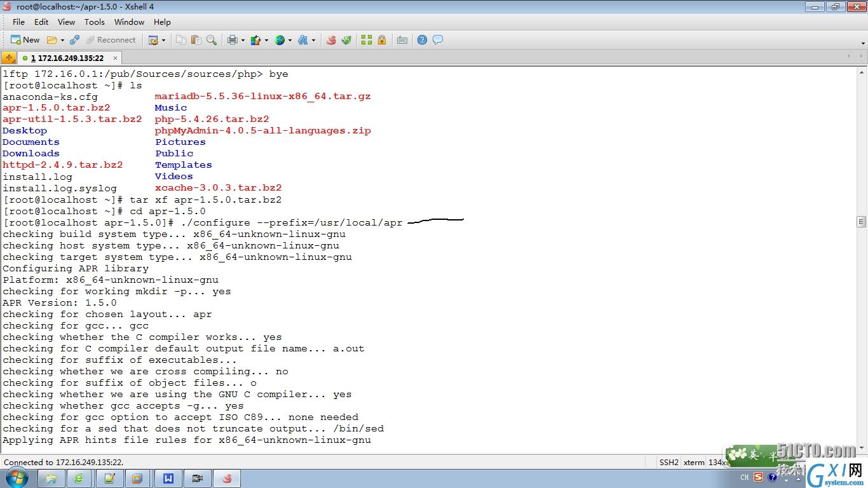Open the video camera taskbar icon

(x=198, y=478)
